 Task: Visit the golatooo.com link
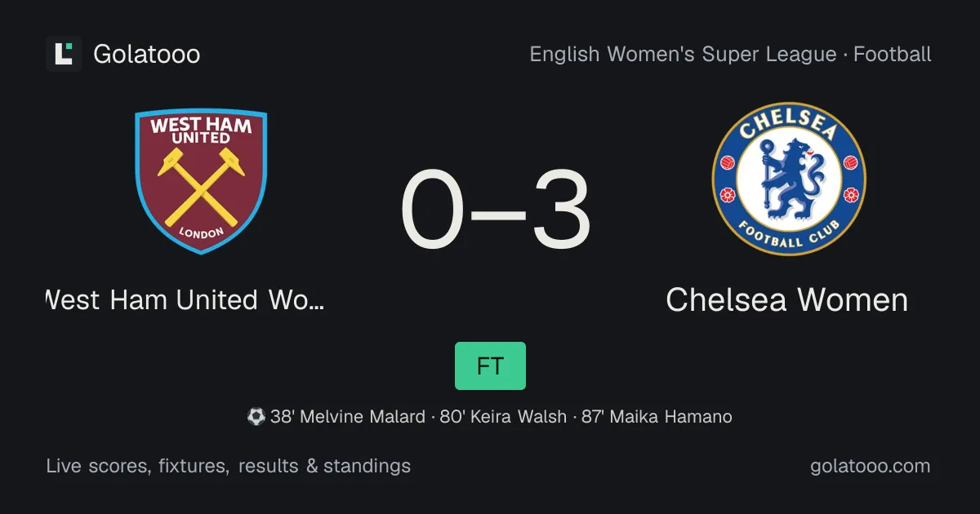[871, 467]
